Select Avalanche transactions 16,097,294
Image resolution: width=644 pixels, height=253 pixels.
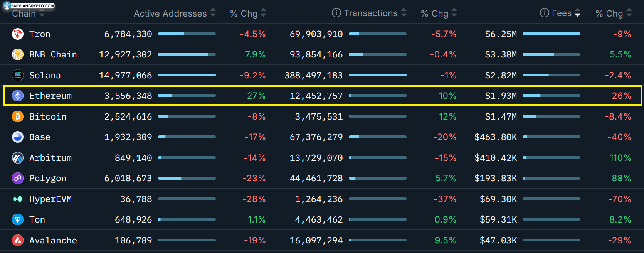tap(316, 240)
